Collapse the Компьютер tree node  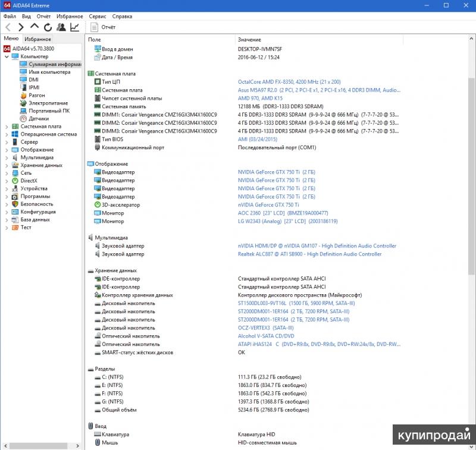pyautogui.click(x=7, y=56)
